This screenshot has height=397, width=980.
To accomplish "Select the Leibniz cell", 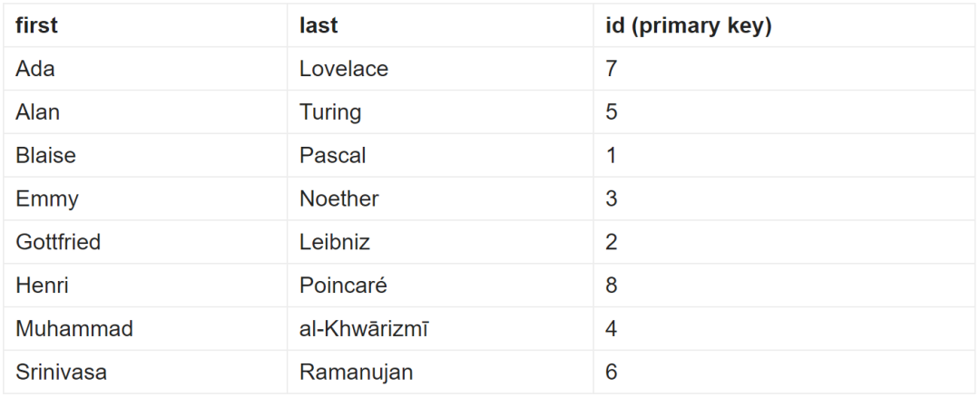I will tap(335, 242).
